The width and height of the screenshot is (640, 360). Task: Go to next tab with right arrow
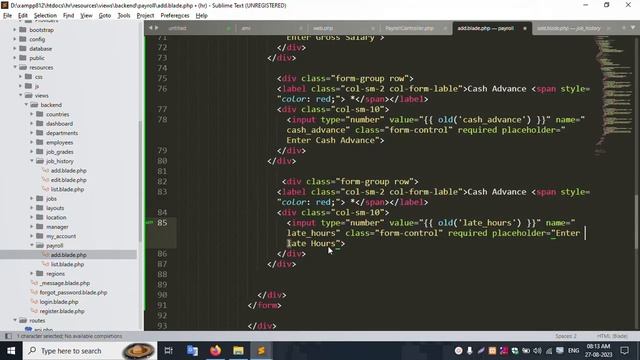point(156,28)
